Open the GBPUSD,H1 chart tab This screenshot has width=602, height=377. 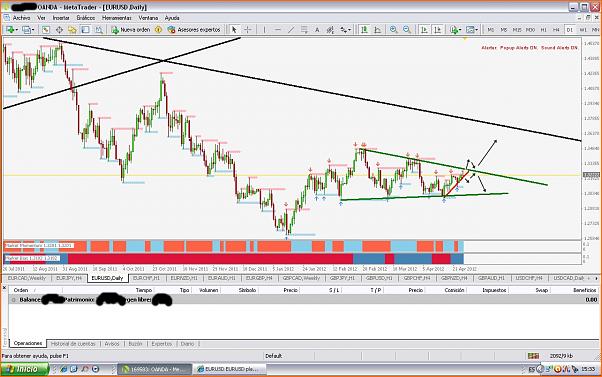coord(379,278)
